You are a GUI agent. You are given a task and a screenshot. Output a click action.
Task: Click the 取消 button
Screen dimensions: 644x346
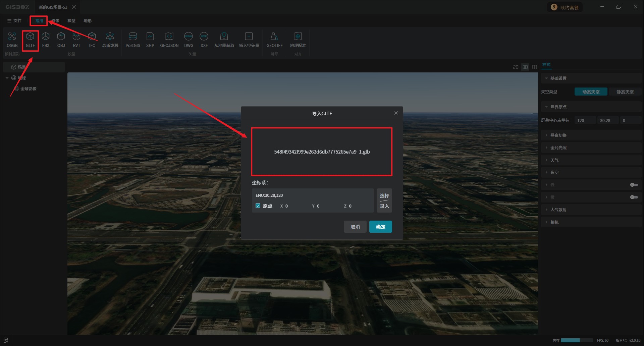(x=355, y=227)
